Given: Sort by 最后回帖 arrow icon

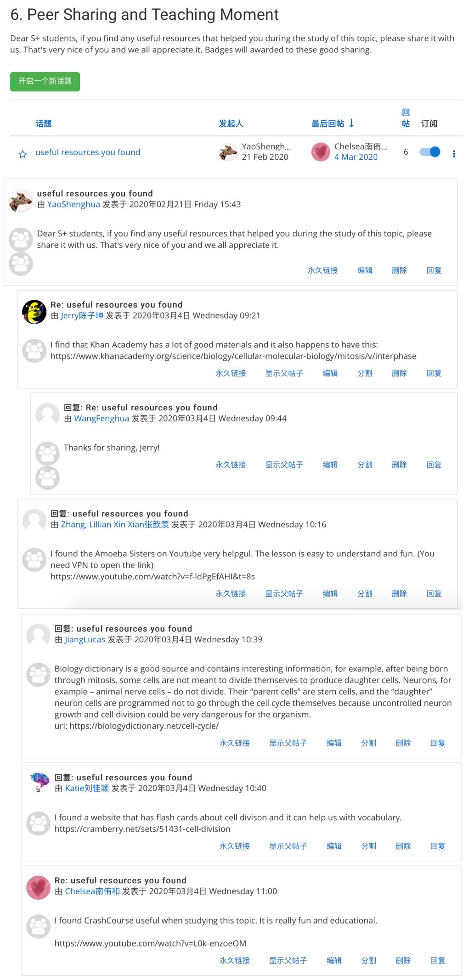Looking at the screenshot, I should [x=351, y=123].
